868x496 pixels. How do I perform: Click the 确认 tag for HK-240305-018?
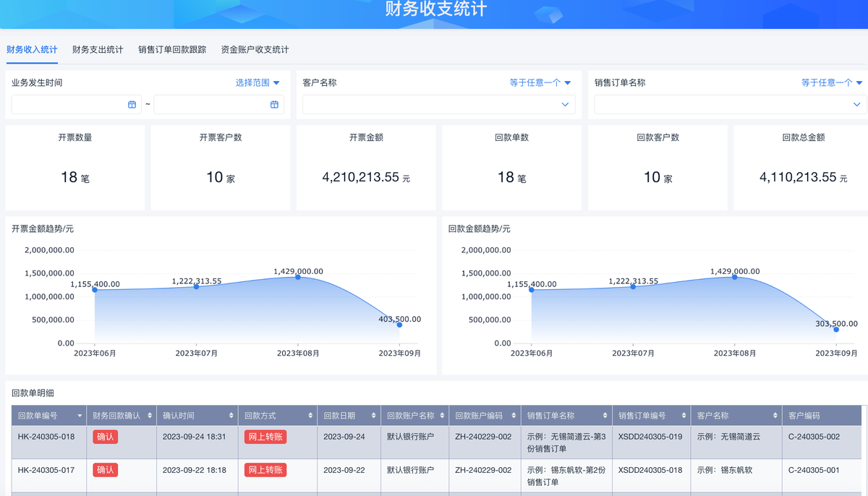[x=106, y=437]
